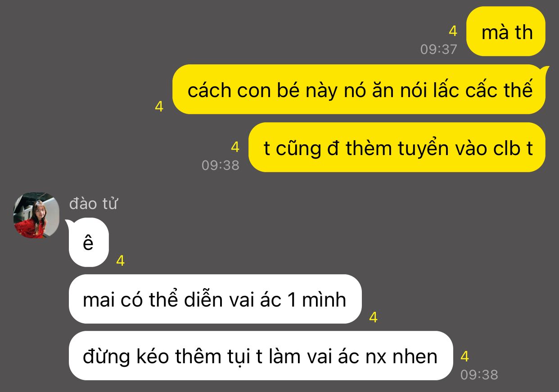Screen dimensions: 559x392
Task: Tap the pointed tail of the 'ê' bubble
Action: coord(69,223)
